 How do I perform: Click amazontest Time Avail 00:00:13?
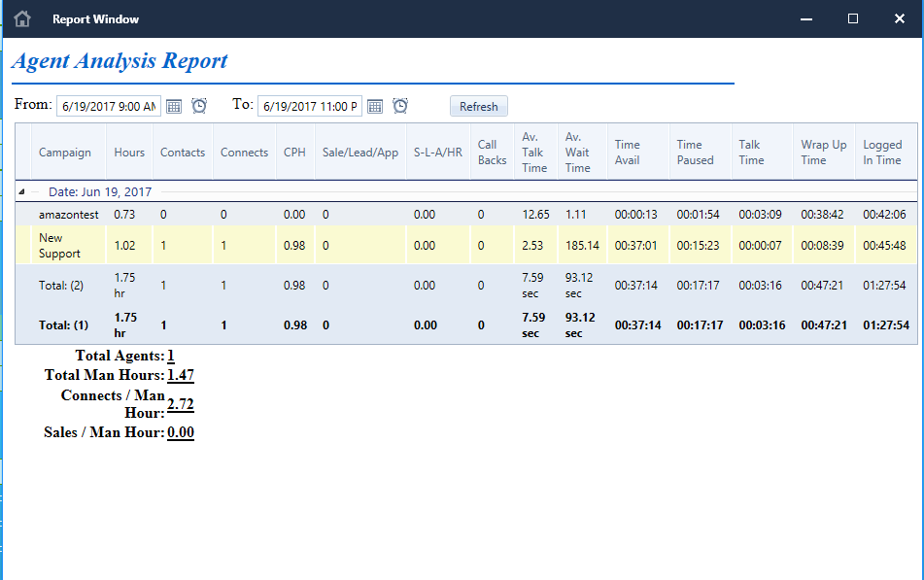[635, 215]
